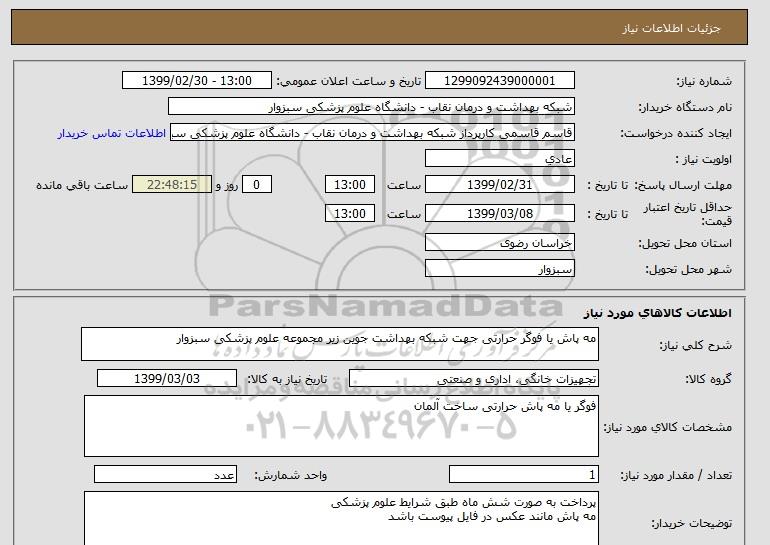
Task: Click the label گروه کالا
Action: (x=709, y=379)
